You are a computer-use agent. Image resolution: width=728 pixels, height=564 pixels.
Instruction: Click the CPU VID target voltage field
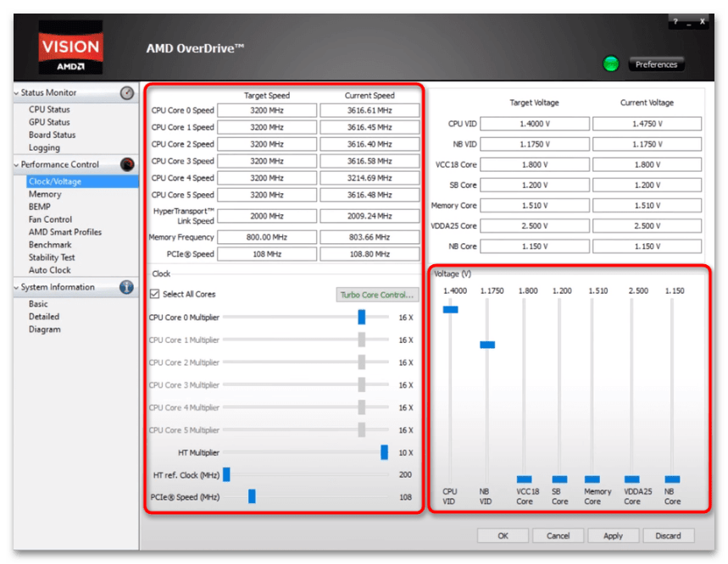pyautogui.click(x=535, y=124)
